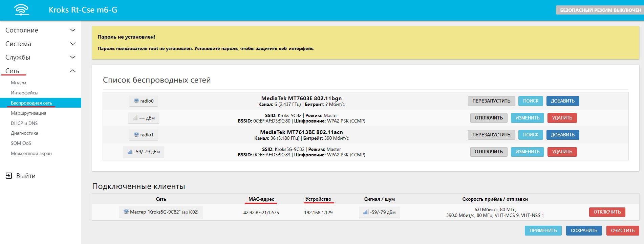
Task: Open the Сеть section
Action: click(x=12, y=71)
